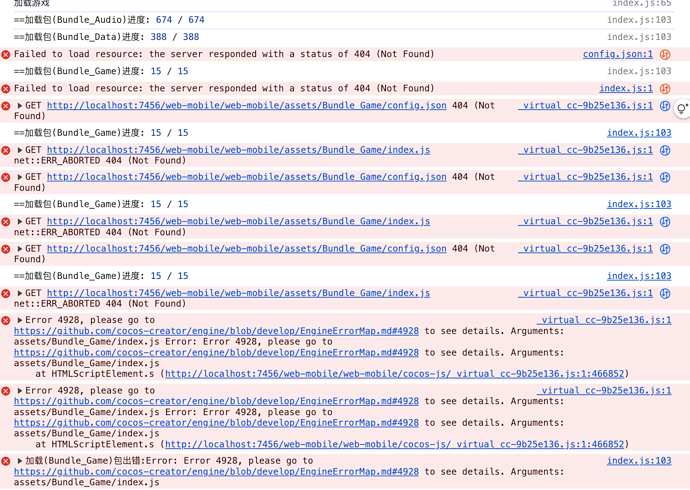Click the index.js:65 source at the top

tap(642, 4)
